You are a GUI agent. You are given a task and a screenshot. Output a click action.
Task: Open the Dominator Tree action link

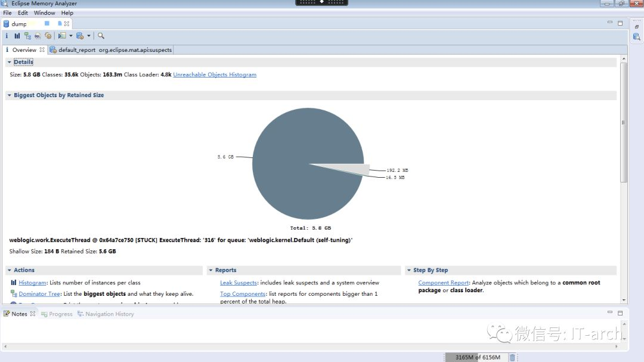click(x=39, y=294)
